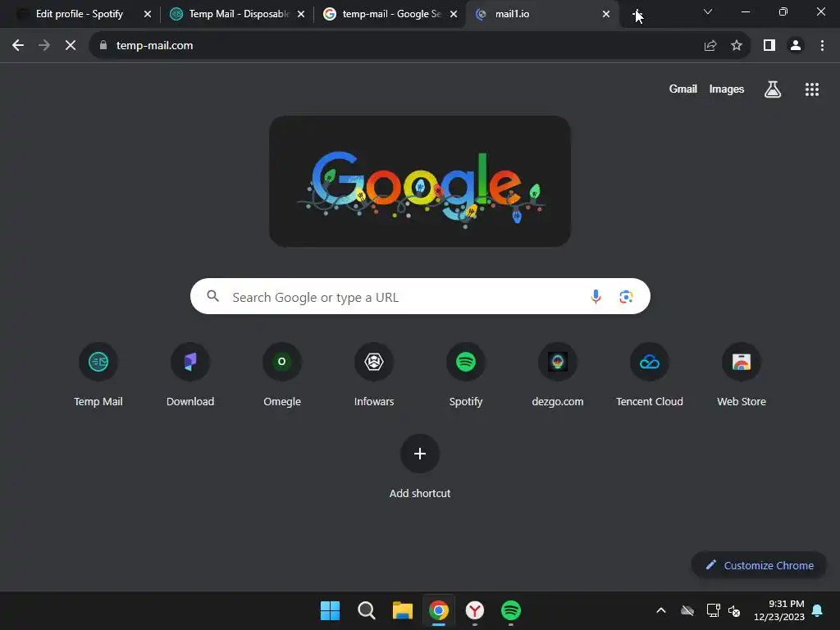The height and width of the screenshot is (630, 840).
Task: Open the Google apps grid
Action: [811, 89]
